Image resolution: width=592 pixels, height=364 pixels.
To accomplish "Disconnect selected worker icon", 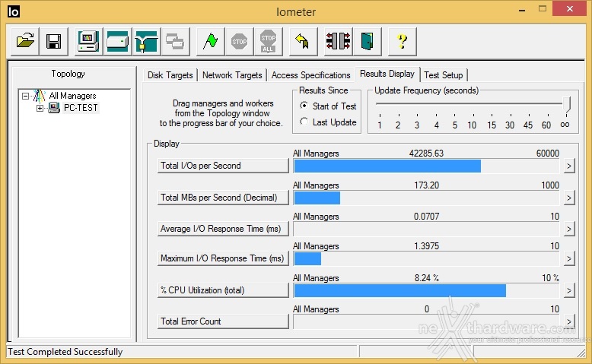I will pos(339,42).
